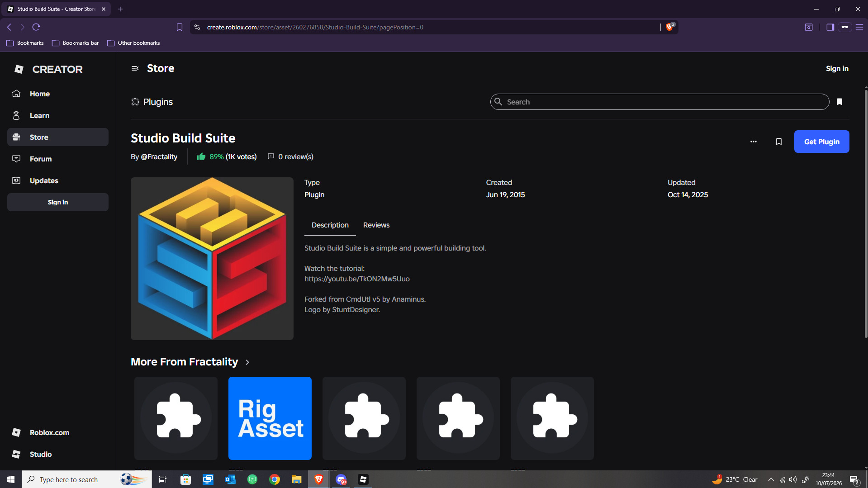The width and height of the screenshot is (868, 488).
Task: Click Sign in at top right
Action: click(x=837, y=68)
